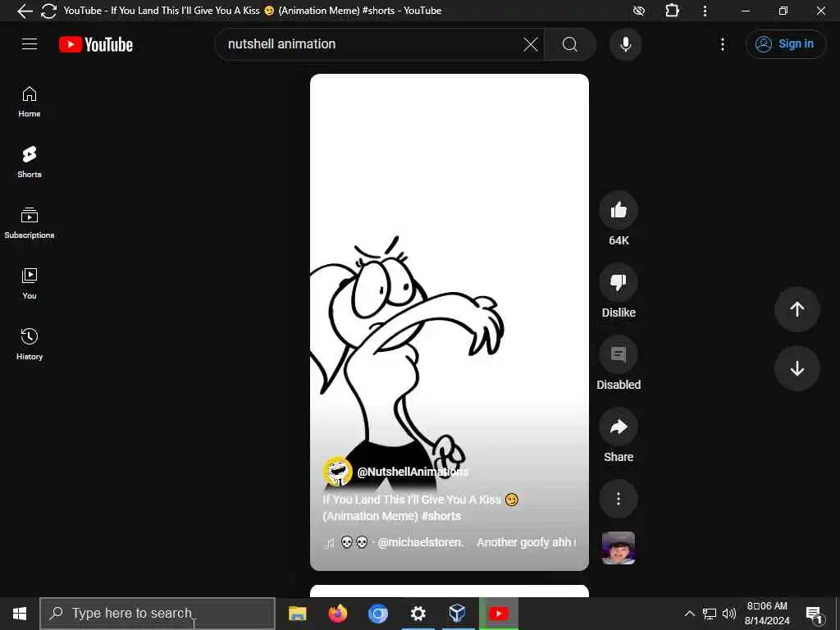
Task: Open History in the sidebar
Action: click(x=30, y=344)
